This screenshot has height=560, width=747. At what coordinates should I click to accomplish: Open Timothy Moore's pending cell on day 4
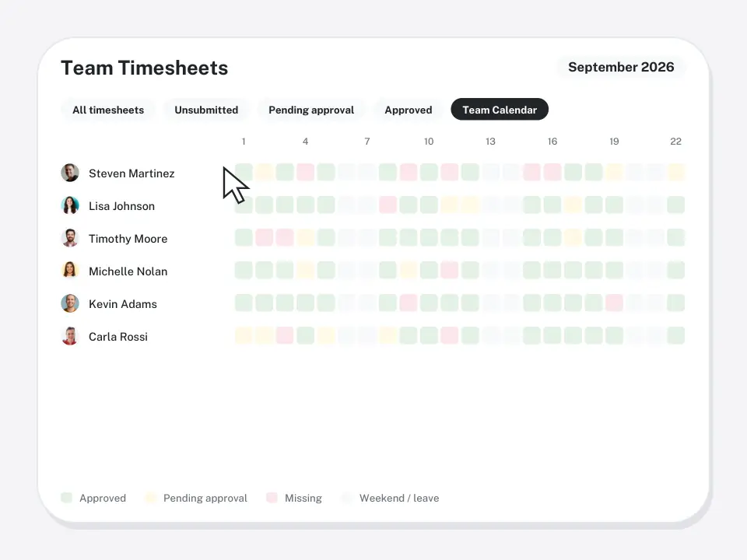pyautogui.click(x=305, y=237)
